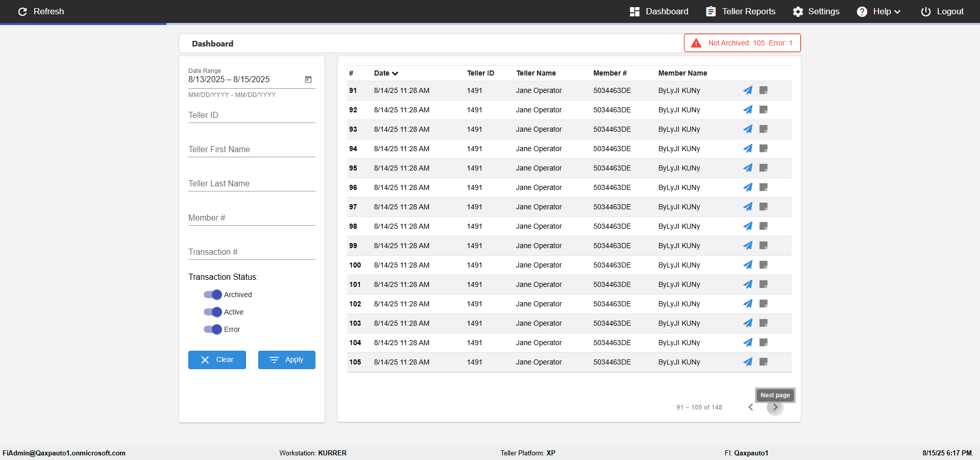
Task: Focus the Teller ID filter field
Action: pyautogui.click(x=252, y=115)
